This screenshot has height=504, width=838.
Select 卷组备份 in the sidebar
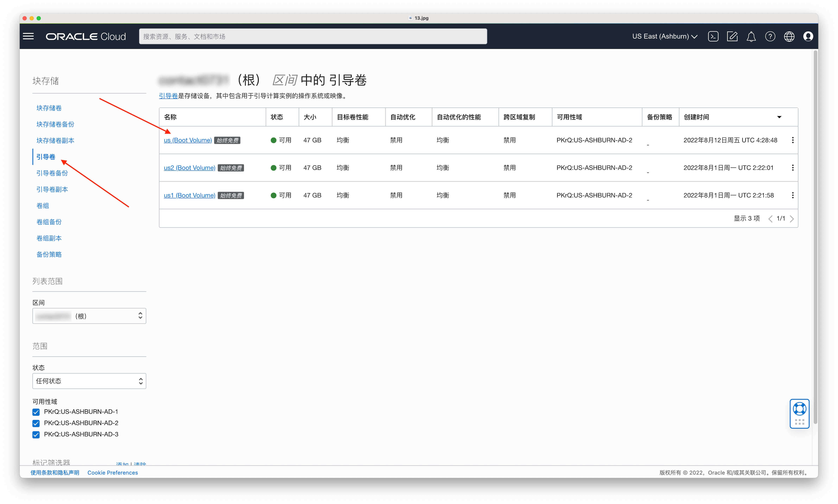[49, 222]
